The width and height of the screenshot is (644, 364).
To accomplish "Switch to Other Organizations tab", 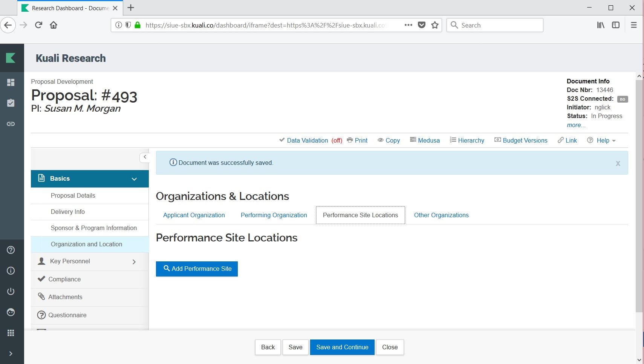I will [x=441, y=215].
